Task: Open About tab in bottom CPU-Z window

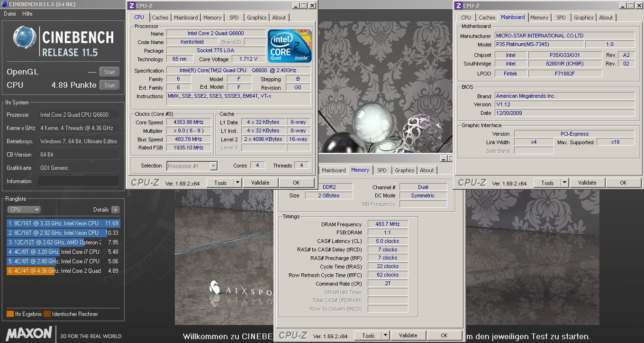Action: (427, 170)
